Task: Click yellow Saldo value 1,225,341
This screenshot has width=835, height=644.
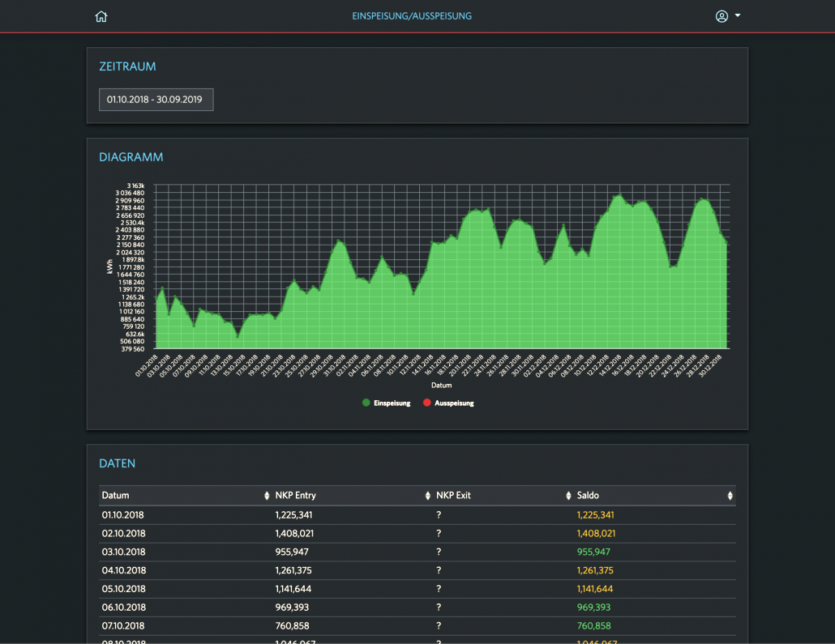Action: pyautogui.click(x=595, y=515)
